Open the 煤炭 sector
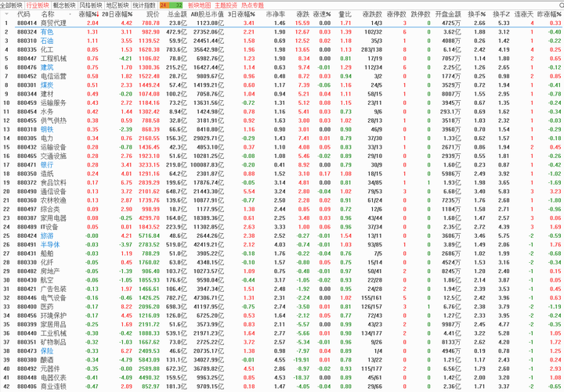The image size is (564, 392). [x=47, y=85]
